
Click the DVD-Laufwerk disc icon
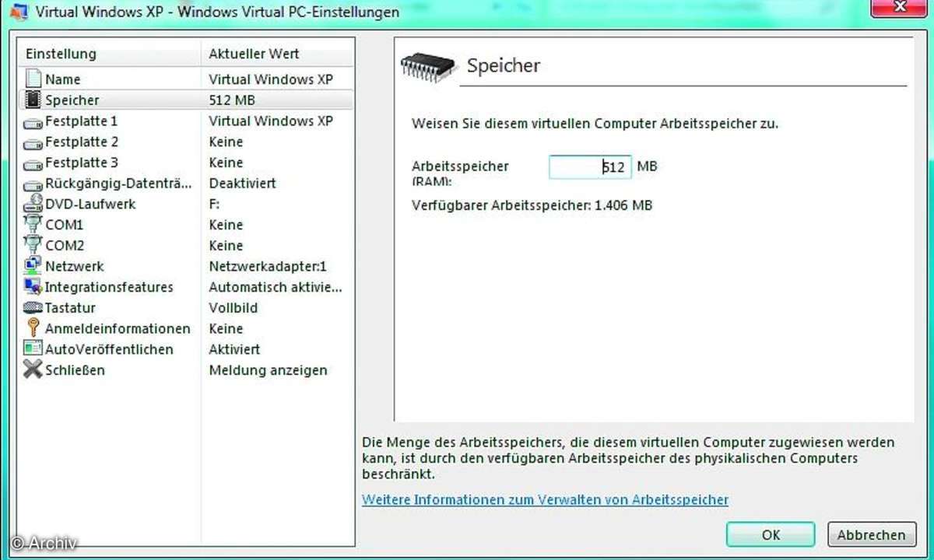(33, 205)
